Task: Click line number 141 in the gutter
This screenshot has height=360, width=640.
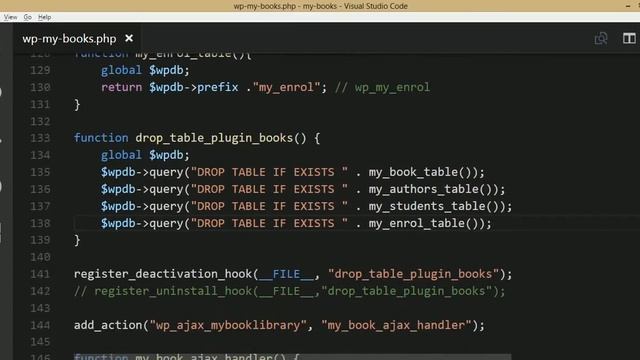Action: pos(40,274)
